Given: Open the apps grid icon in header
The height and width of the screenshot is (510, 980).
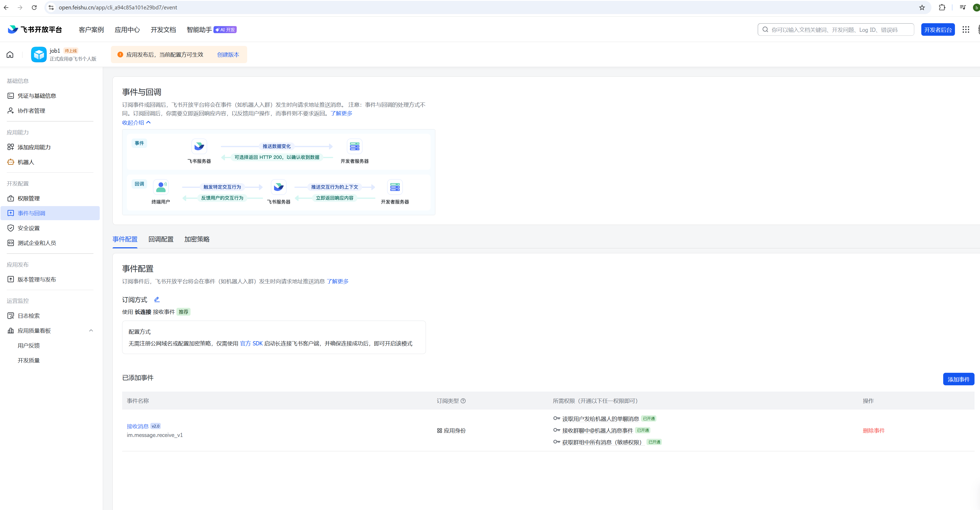Looking at the screenshot, I should tap(966, 30).
